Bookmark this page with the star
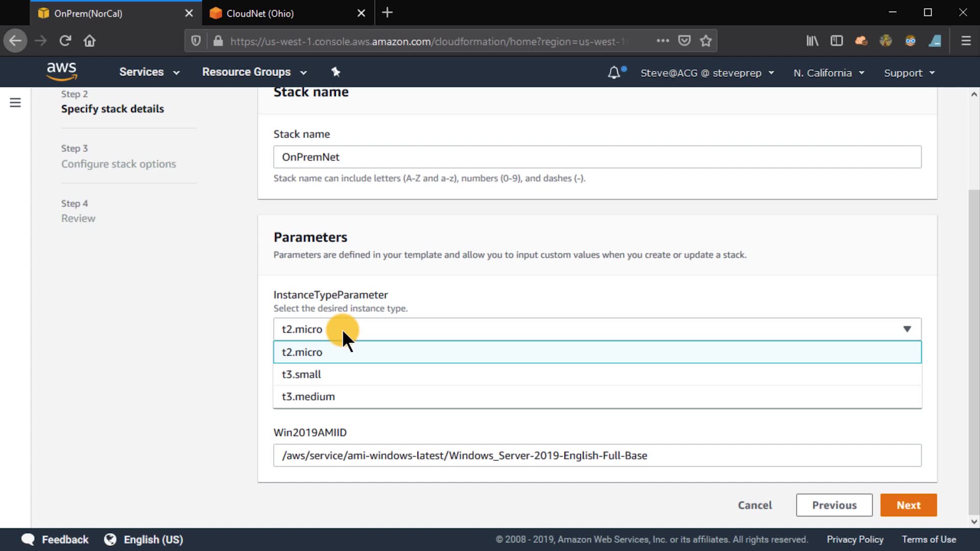 click(x=705, y=41)
